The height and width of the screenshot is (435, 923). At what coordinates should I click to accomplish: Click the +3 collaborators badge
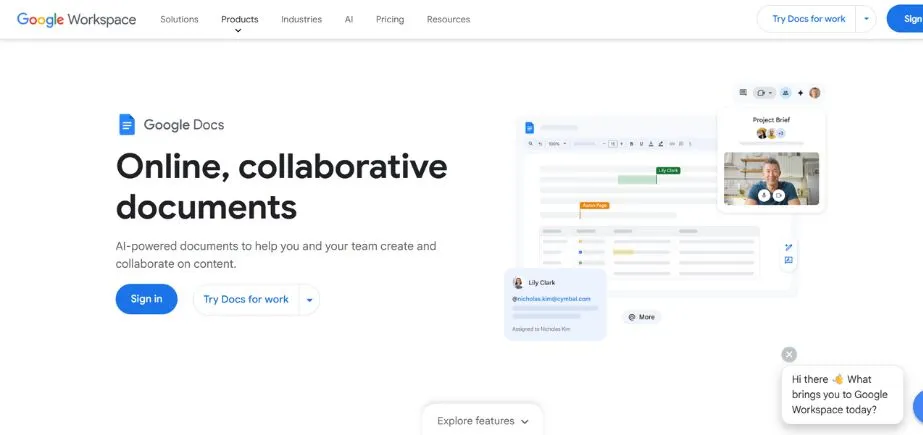pos(781,134)
